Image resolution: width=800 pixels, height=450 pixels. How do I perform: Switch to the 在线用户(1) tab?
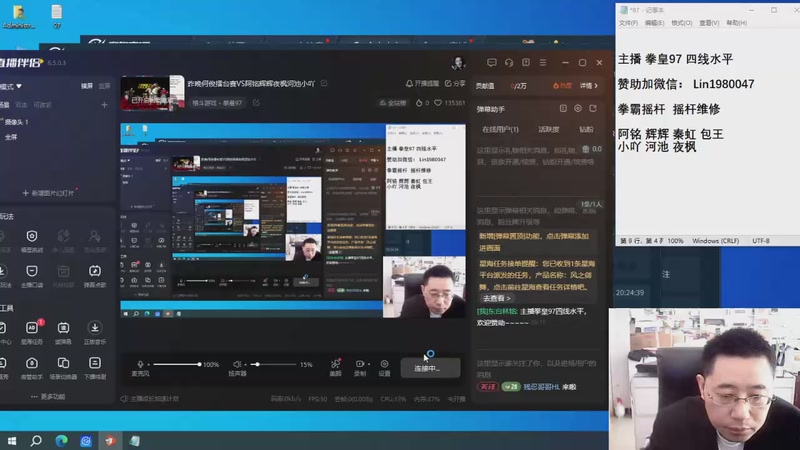tap(500, 130)
